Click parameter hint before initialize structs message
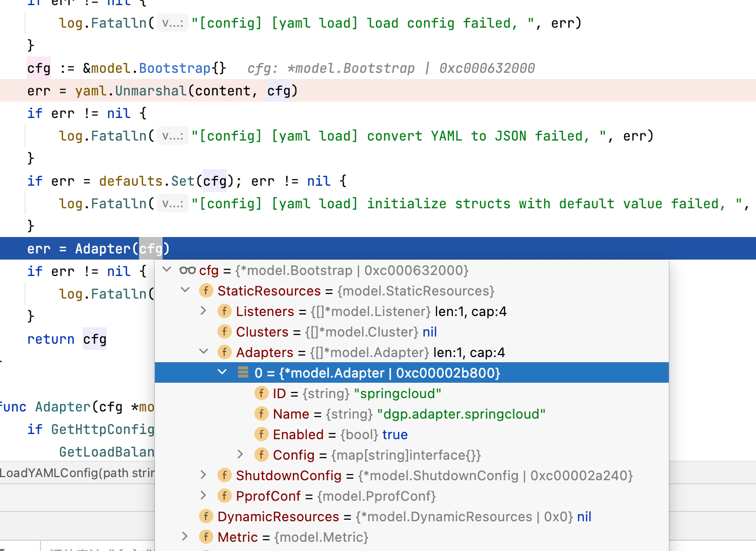This screenshot has height=551, width=756. [172, 204]
